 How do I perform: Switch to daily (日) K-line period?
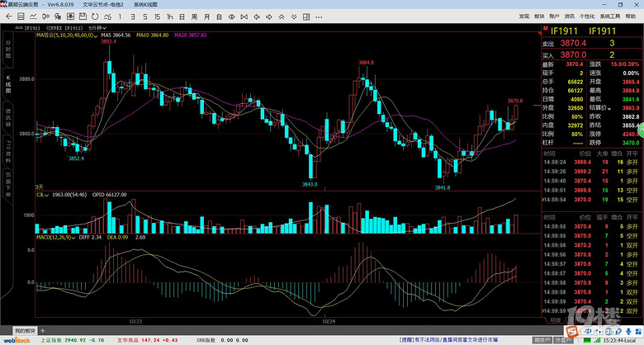[x=182, y=17]
